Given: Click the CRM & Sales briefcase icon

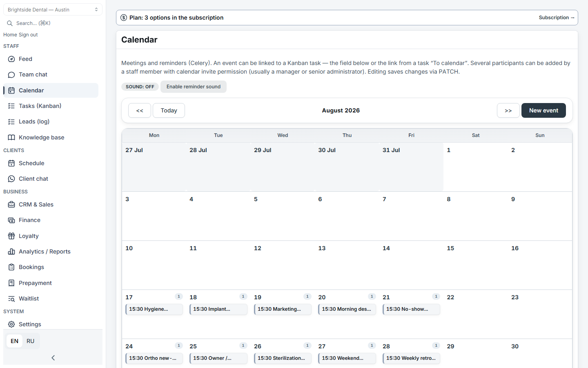Looking at the screenshot, I should (11, 204).
